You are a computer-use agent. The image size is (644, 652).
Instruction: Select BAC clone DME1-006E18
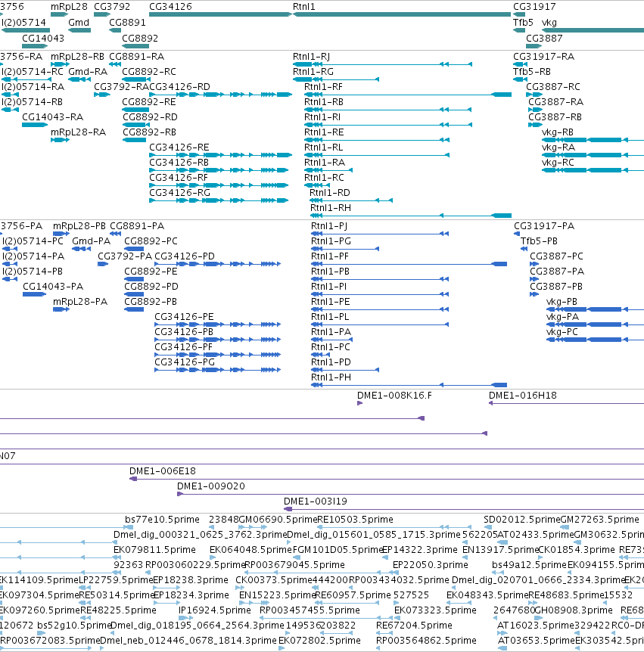click(x=162, y=471)
